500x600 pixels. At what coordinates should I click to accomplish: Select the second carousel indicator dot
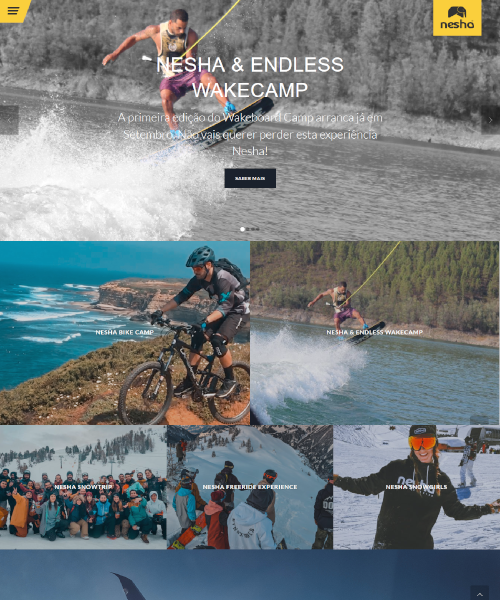(x=248, y=229)
